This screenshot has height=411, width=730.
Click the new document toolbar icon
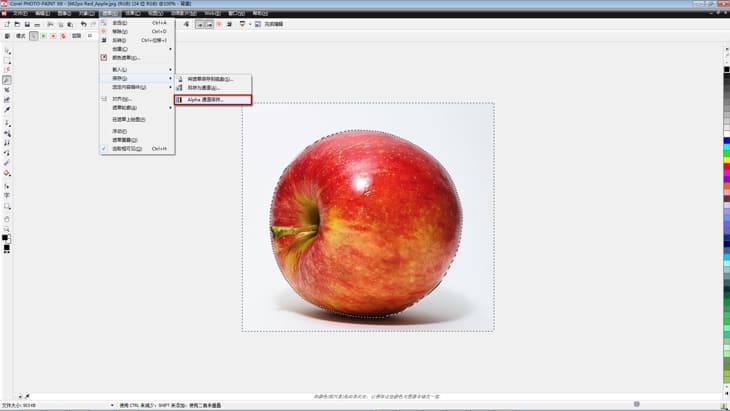pos(7,24)
